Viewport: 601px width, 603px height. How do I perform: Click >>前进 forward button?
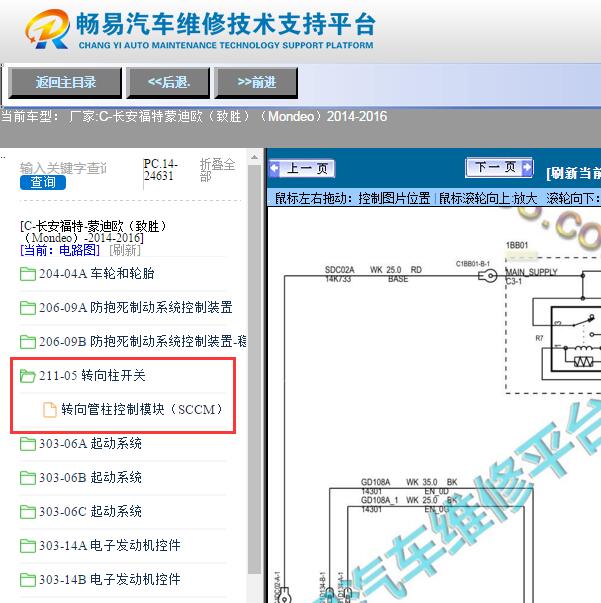coord(256,82)
